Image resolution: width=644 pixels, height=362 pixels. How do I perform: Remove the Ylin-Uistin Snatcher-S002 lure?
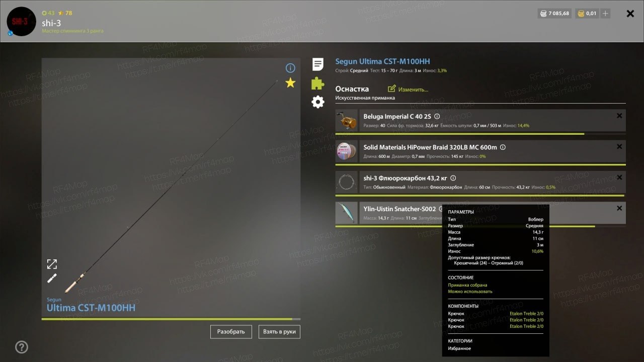click(619, 208)
